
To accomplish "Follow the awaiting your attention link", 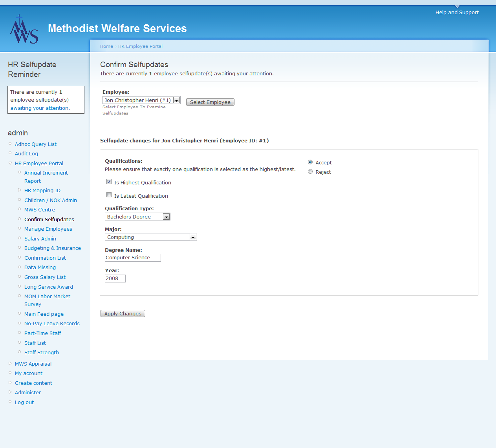I will coord(40,108).
